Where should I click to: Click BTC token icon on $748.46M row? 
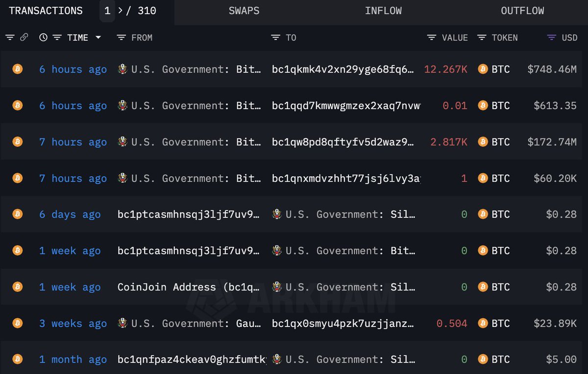click(483, 69)
